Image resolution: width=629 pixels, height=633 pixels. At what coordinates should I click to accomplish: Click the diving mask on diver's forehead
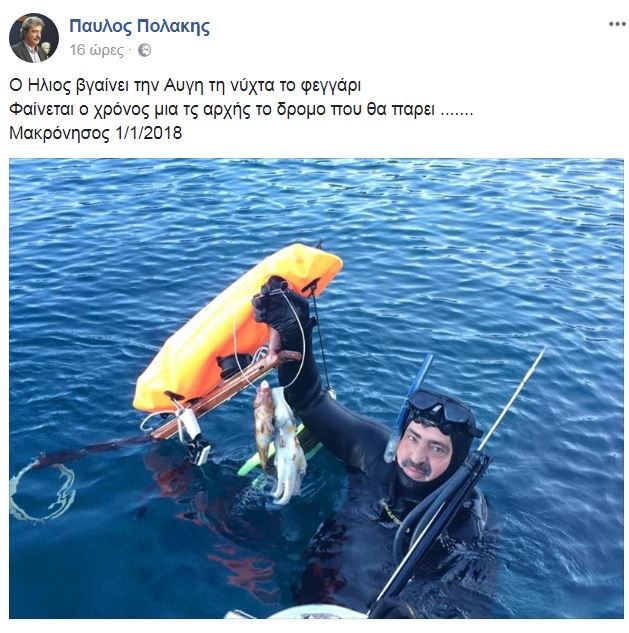coord(442,406)
